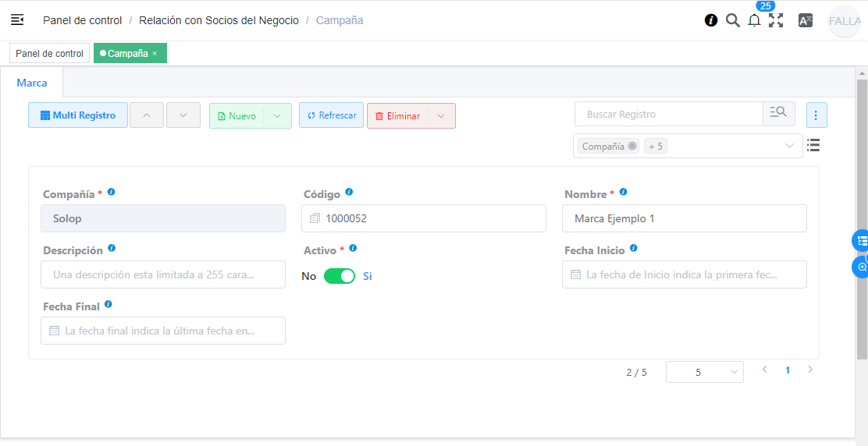Open the hamburger navigation menu
This screenshot has height=446, width=868.
pos(17,20)
